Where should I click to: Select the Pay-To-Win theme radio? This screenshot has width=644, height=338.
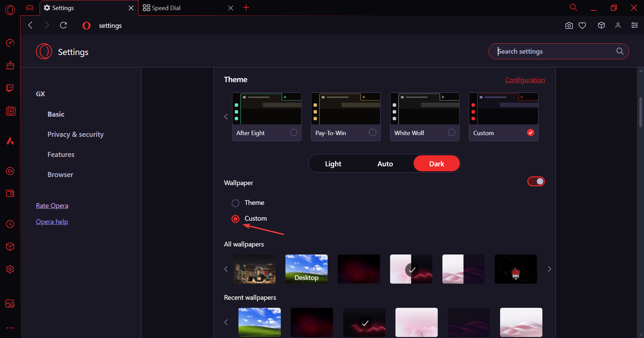pos(373,132)
